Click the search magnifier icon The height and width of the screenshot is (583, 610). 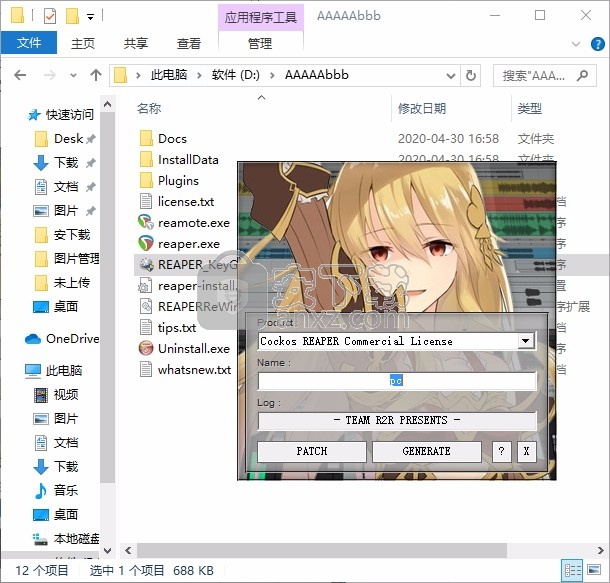582,75
